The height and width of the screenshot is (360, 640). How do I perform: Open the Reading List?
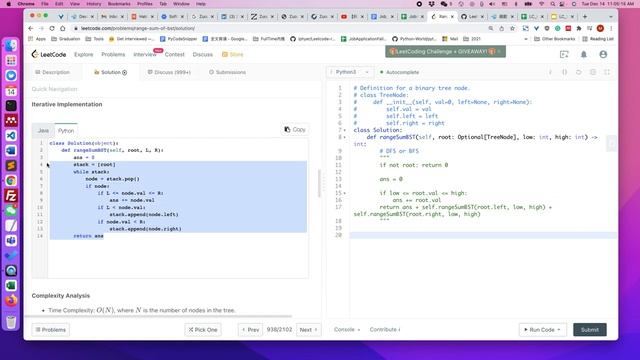click(x=598, y=39)
